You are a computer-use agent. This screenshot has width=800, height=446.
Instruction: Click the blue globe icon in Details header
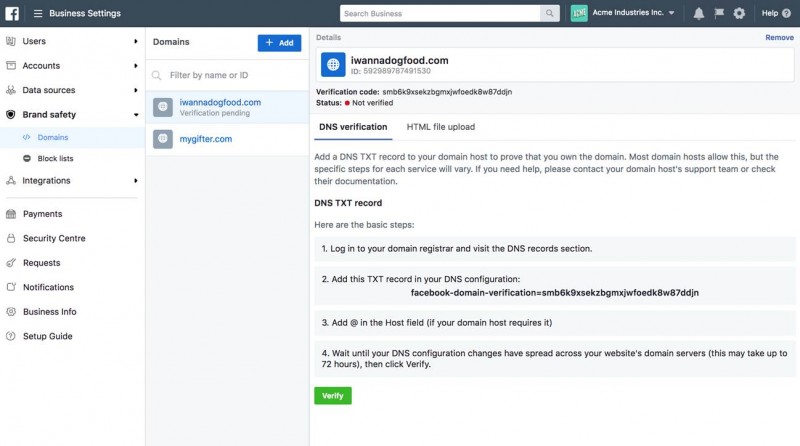[333, 65]
